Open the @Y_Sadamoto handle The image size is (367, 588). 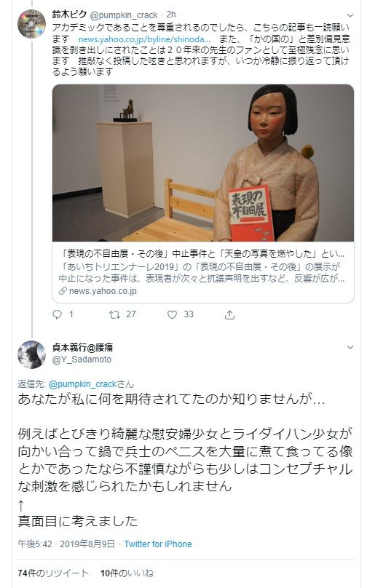click(x=82, y=359)
